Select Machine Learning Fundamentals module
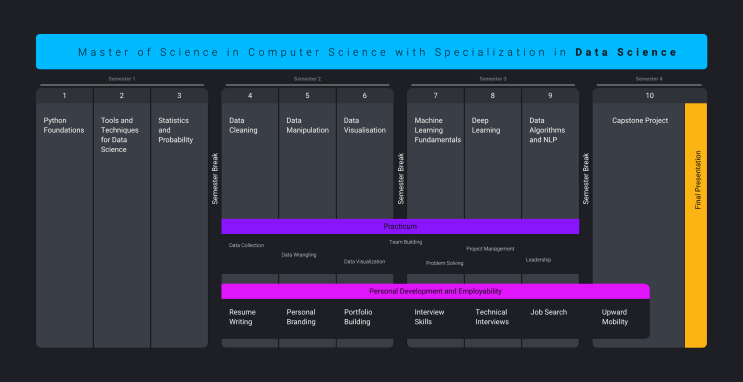The height and width of the screenshot is (382, 743). click(x=435, y=161)
